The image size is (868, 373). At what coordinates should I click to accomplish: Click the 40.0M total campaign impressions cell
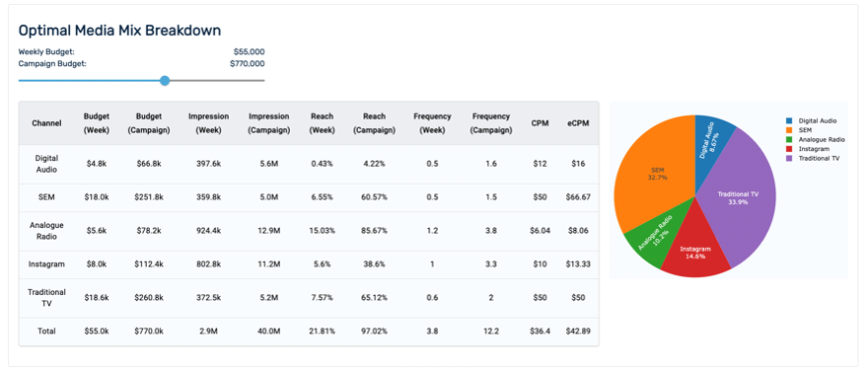[269, 331]
